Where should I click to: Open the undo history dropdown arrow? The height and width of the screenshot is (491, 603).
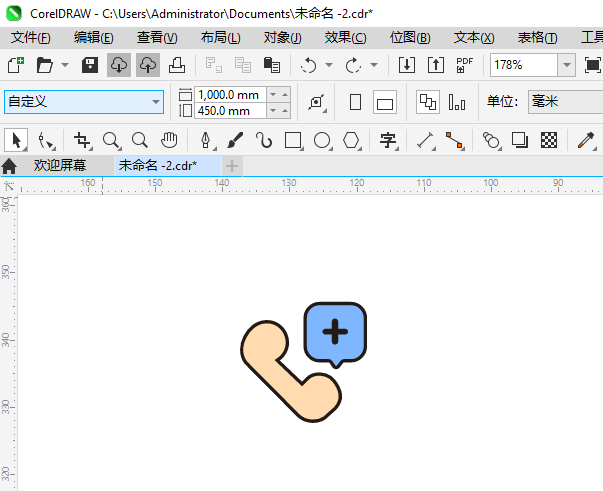(x=329, y=65)
